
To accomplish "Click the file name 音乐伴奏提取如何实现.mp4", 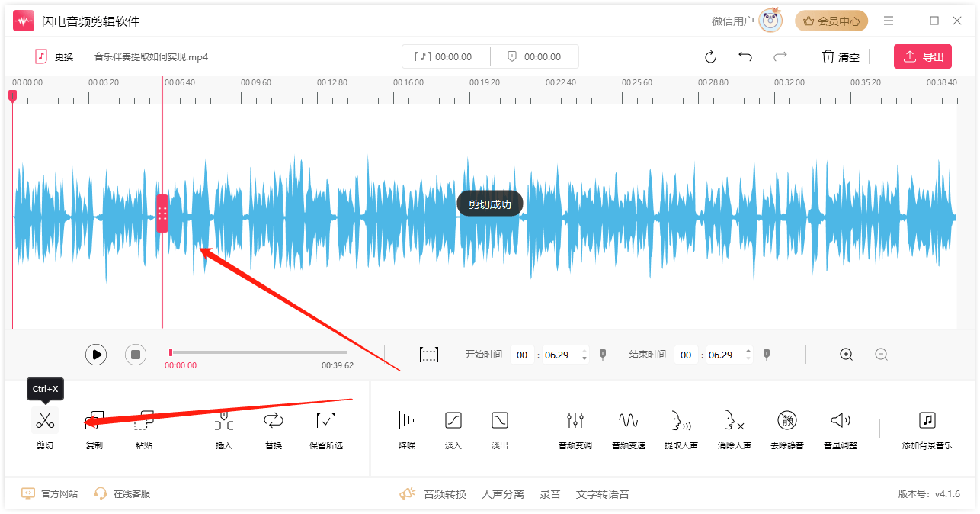I will (151, 56).
